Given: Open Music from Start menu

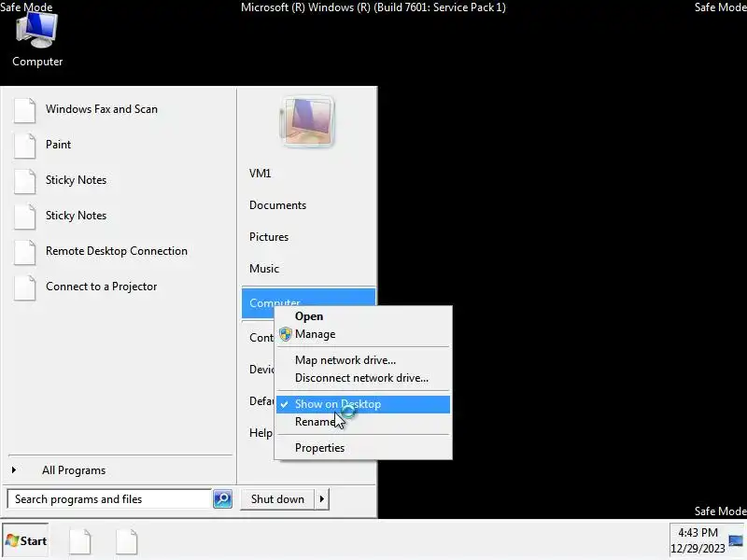Looking at the screenshot, I should [264, 269].
